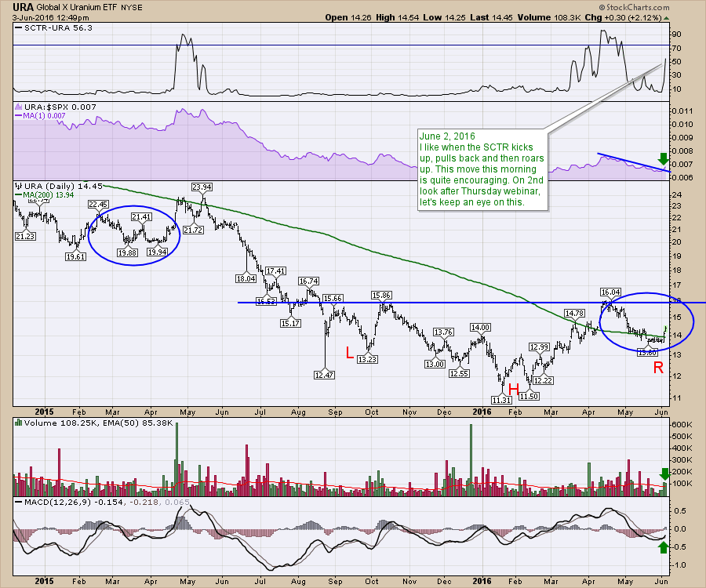Click the 11.31 lowest price label

501,400
